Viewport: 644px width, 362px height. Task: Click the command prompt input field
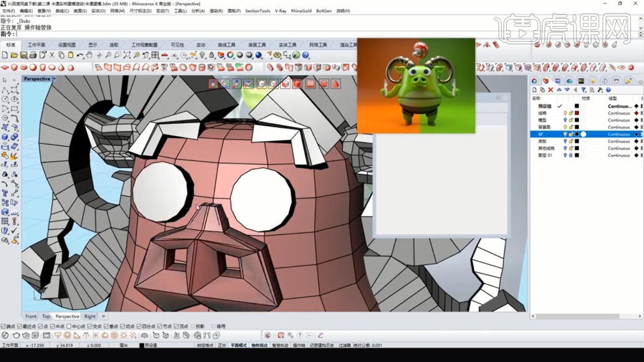point(327,34)
